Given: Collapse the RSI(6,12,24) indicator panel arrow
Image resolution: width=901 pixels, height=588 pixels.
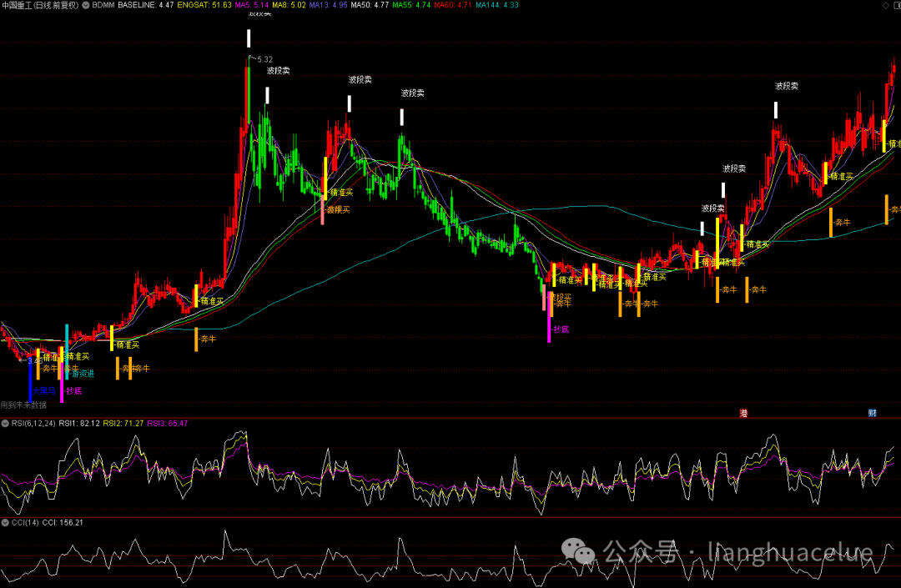Looking at the screenshot, I should (x=5, y=423).
